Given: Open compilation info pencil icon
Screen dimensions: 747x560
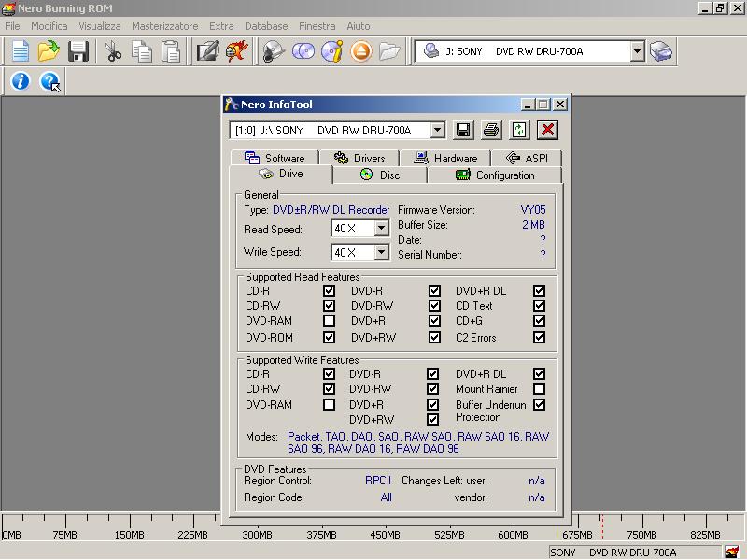Looking at the screenshot, I should pyautogui.click(x=208, y=51).
